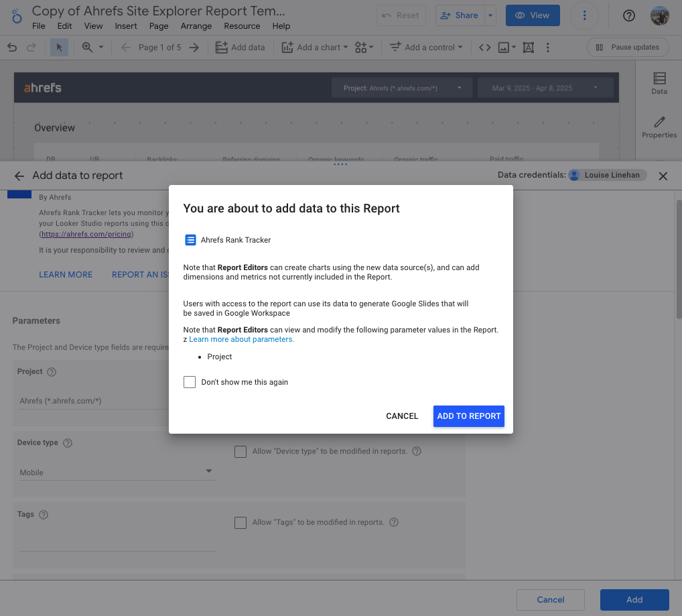The height and width of the screenshot is (616, 682).
Task: Enable Allow Tags to be modified in reports
Action: (241, 523)
